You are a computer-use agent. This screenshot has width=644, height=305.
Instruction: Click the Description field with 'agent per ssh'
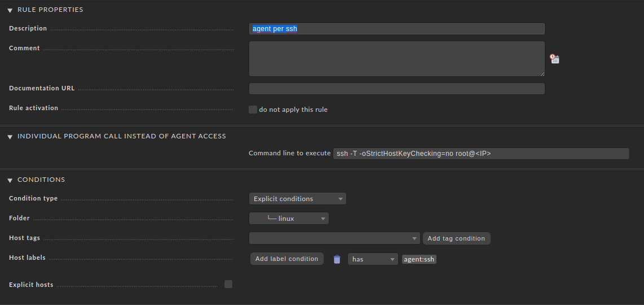click(396, 29)
